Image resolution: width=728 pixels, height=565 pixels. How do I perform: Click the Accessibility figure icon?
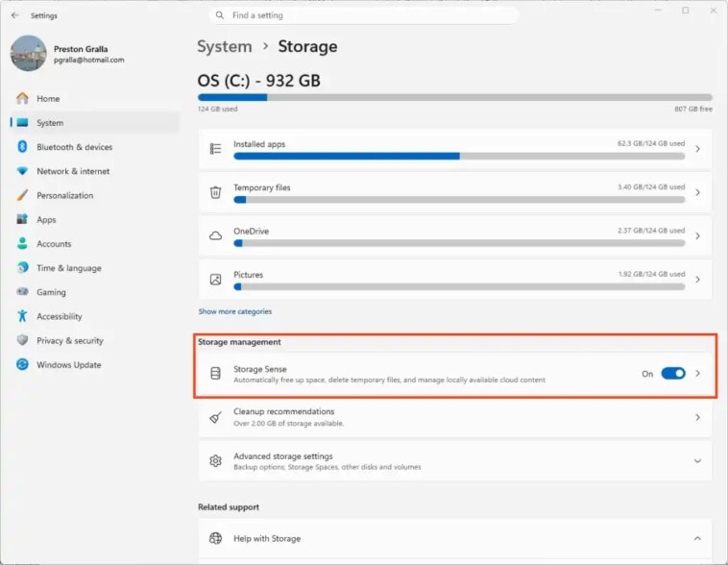coord(22,316)
